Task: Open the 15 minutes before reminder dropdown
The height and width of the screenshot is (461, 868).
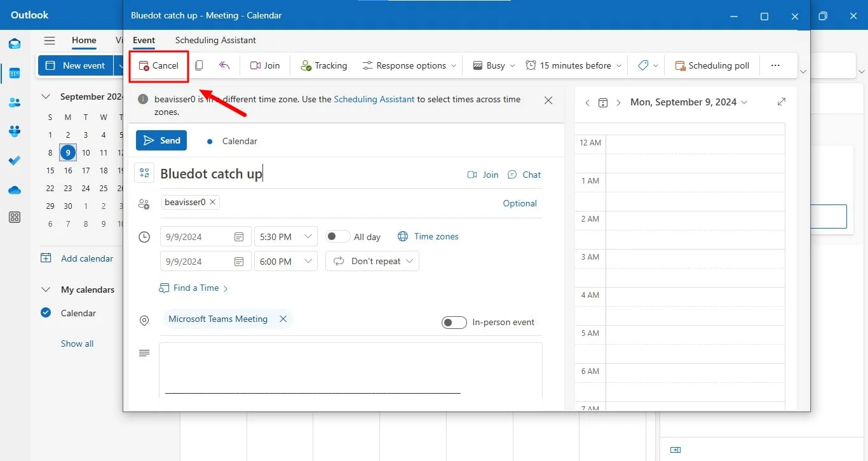Action: click(x=573, y=65)
